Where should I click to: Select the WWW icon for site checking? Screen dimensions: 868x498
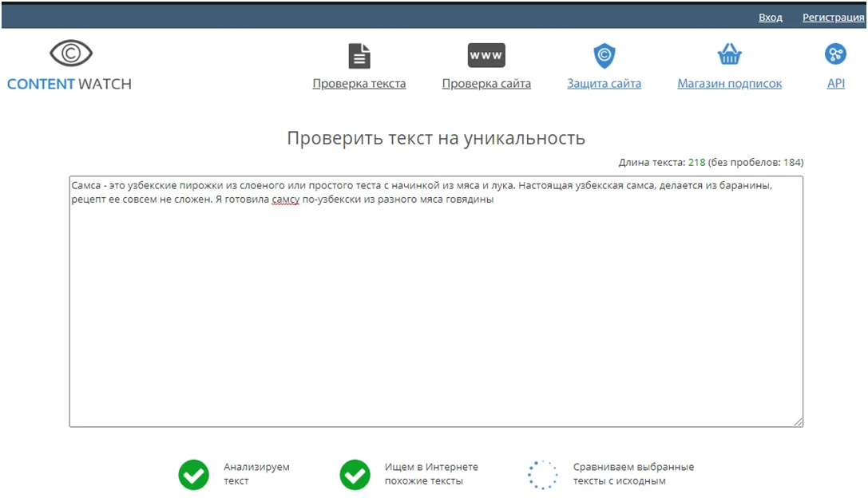click(x=486, y=54)
